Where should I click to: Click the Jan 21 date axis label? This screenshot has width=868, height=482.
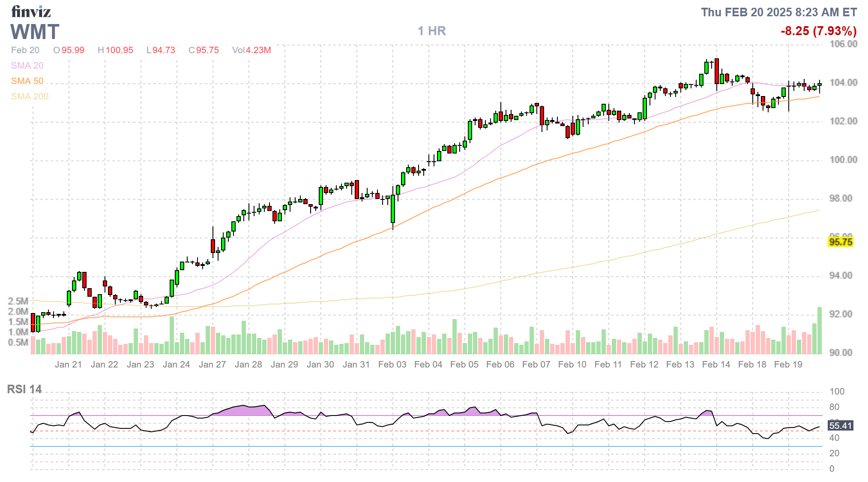point(68,365)
